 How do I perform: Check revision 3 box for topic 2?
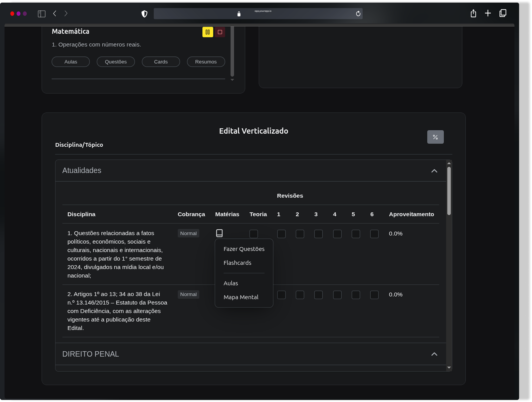318,295
